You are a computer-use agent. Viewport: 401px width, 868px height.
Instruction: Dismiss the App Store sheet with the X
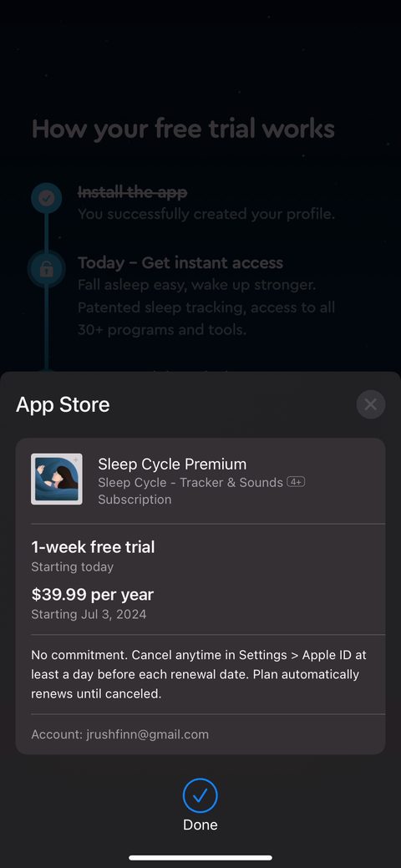pos(371,404)
